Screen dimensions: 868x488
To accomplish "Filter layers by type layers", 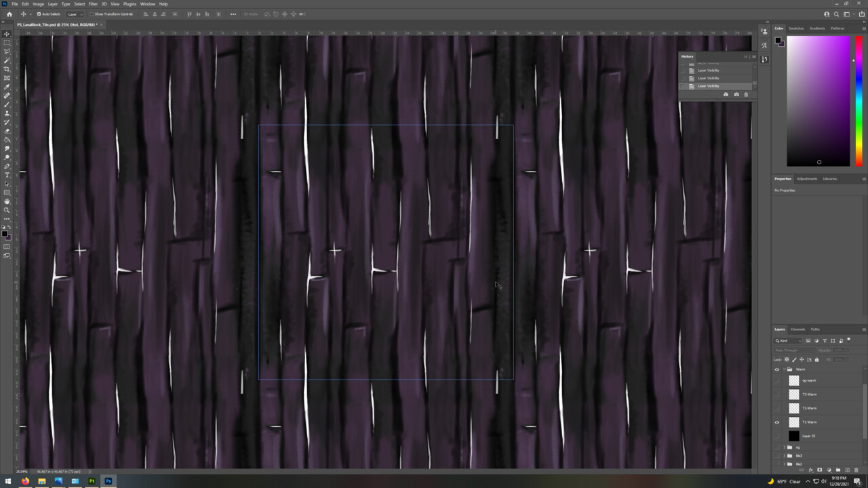I will pos(825,341).
